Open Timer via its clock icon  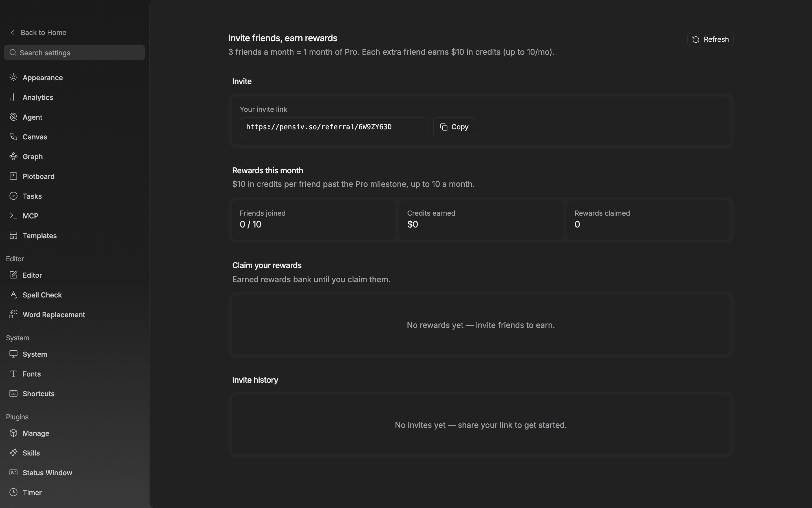[14, 492]
